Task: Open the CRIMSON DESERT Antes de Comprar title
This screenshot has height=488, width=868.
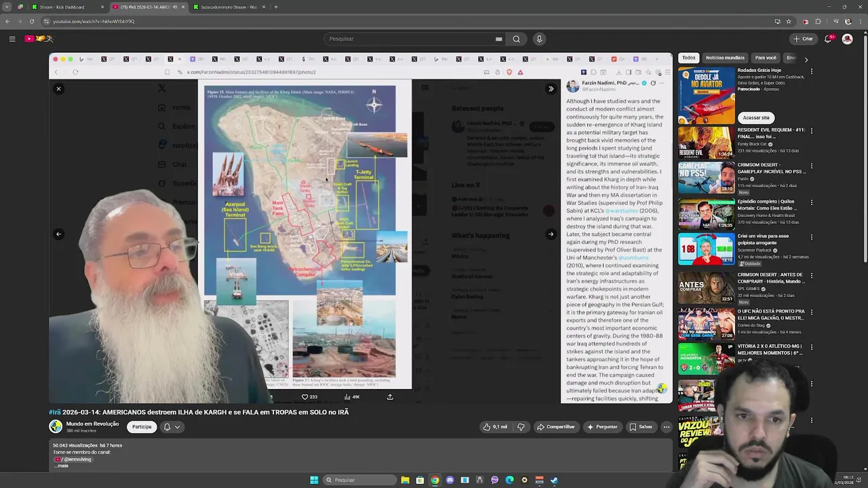Action: coord(771,278)
